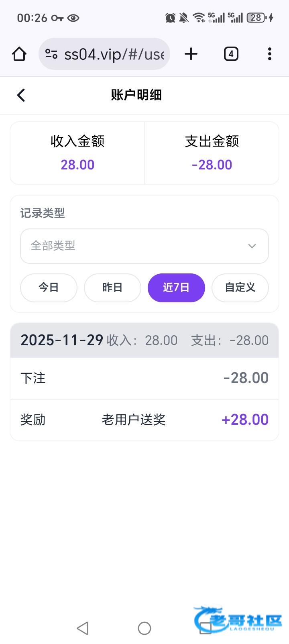Select the 今日 date filter
The width and height of the screenshot is (289, 644).
(49, 287)
